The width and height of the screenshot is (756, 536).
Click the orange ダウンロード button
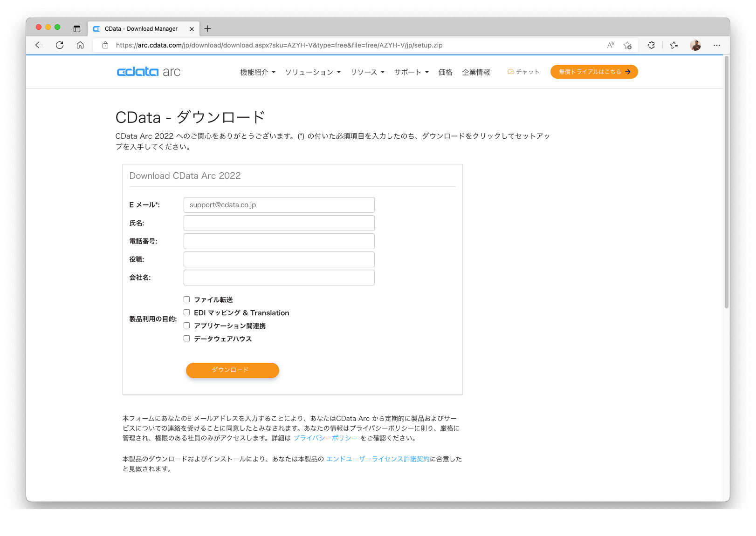(232, 370)
